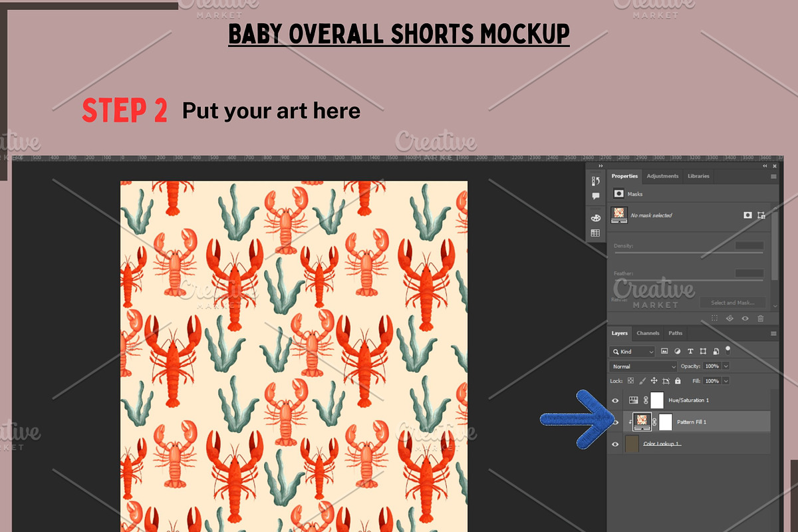This screenshot has height=532, width=798.
Task: Select Pattern Fill 1 layer thumbnail
Action: click(642, 422)
